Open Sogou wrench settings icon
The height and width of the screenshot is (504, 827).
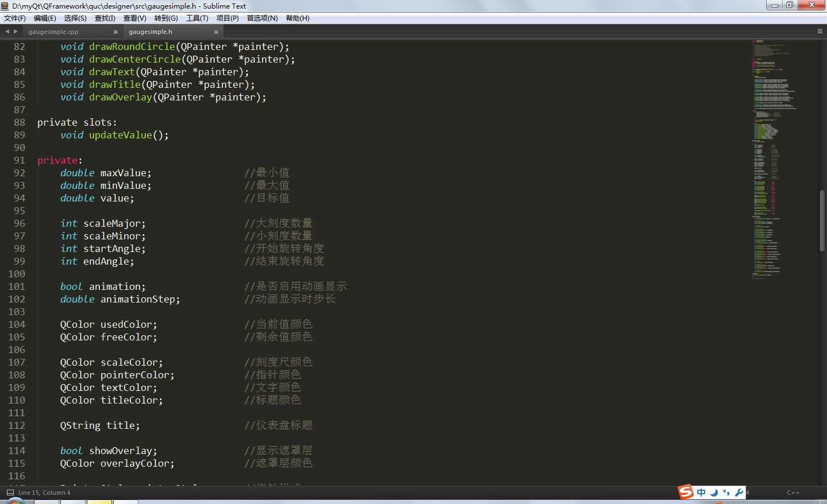tap(739, 493)
